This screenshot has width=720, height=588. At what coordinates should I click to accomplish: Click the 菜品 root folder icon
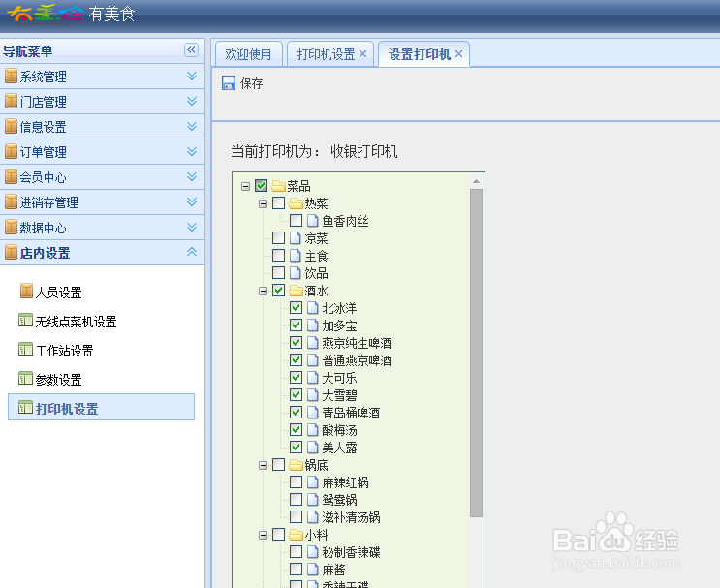pyautogui.click(x=278, y=186)
